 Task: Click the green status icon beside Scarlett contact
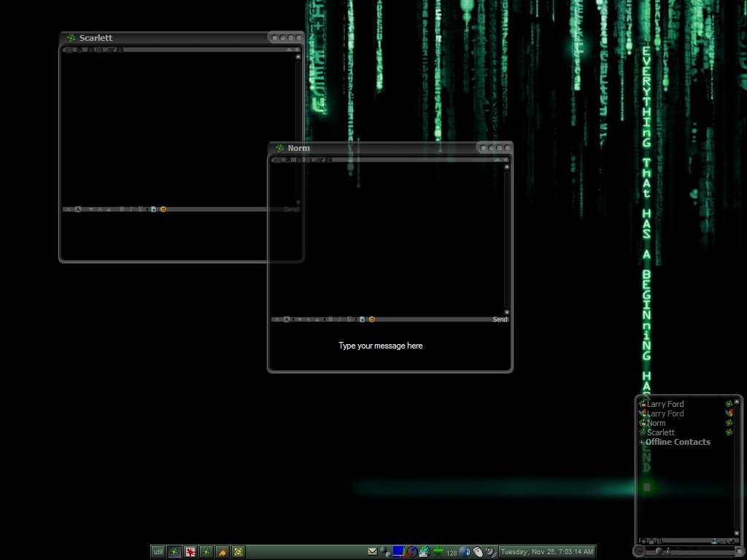[729, 432]
